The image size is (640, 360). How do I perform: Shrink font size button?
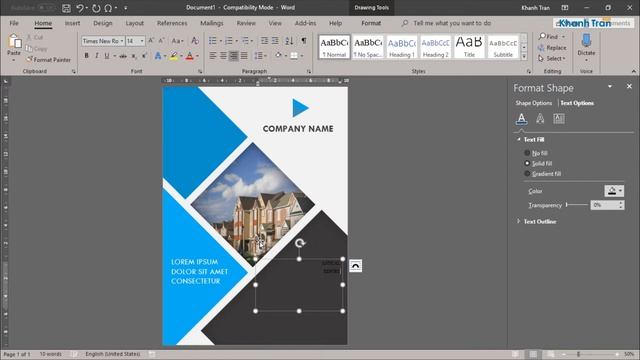click(161, 40)
